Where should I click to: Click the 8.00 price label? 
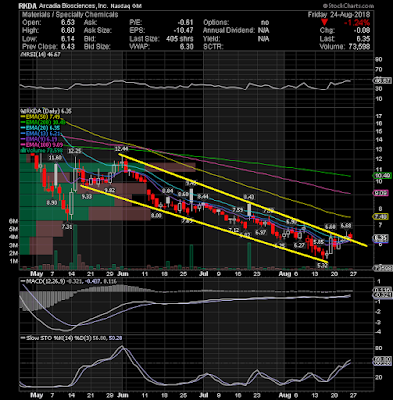(x=156, y=216)
